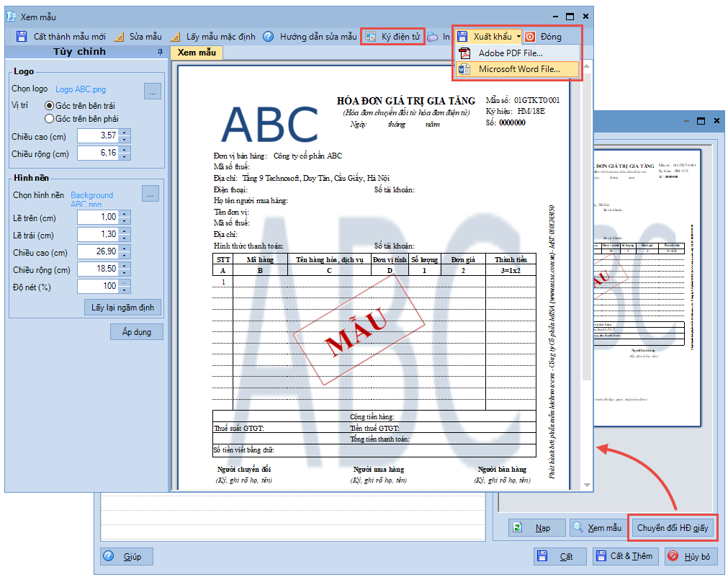This screenshot has width=728, height=577.
Task: Click the In print icon
Action: tap(433, 36)
